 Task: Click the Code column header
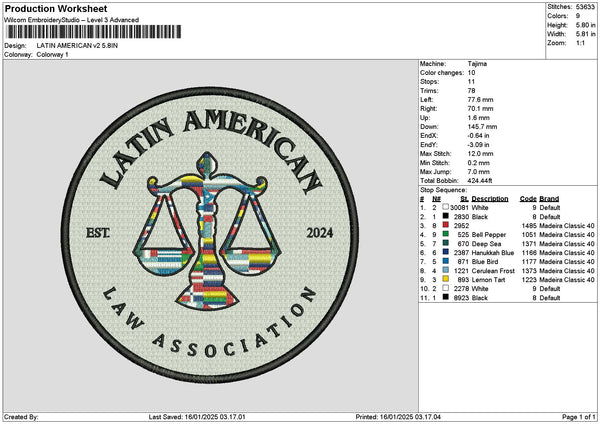(x=528, y=199)
